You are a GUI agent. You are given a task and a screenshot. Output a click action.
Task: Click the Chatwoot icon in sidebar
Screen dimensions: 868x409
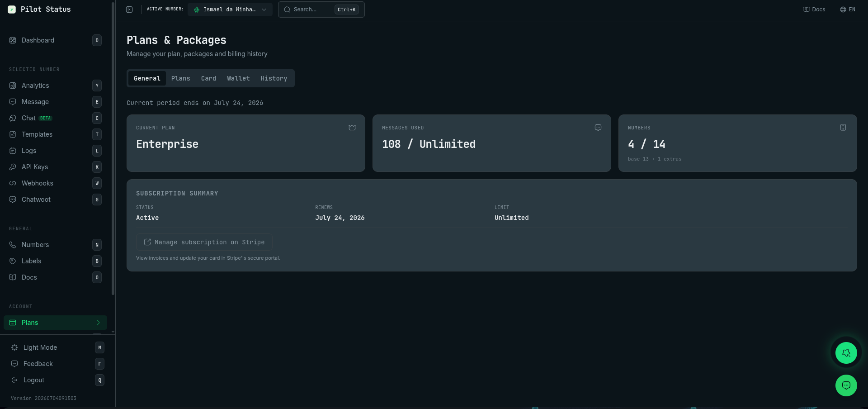(x=13, y=200)
